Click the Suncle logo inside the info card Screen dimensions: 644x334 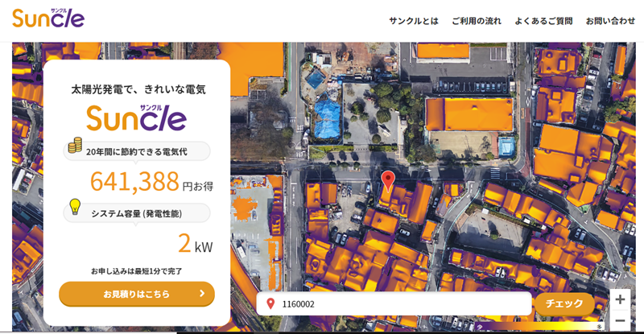tap(136, 118)
